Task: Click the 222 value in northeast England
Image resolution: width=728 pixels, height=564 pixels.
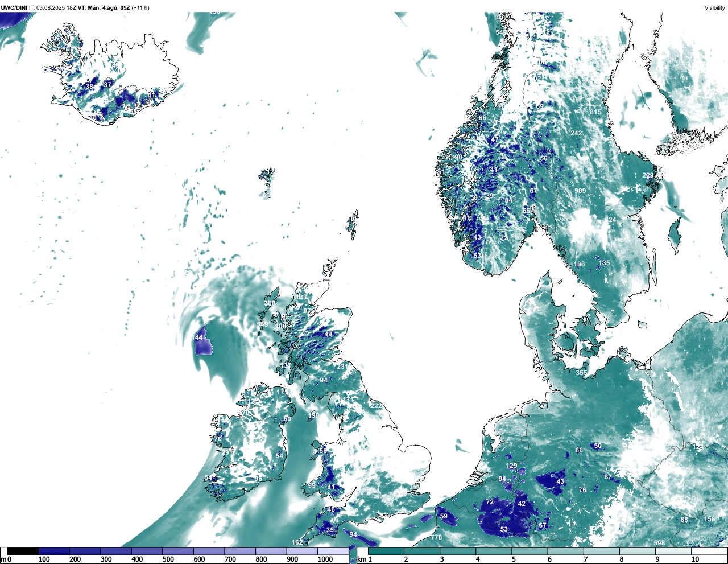Action: (x=377, y=406)
